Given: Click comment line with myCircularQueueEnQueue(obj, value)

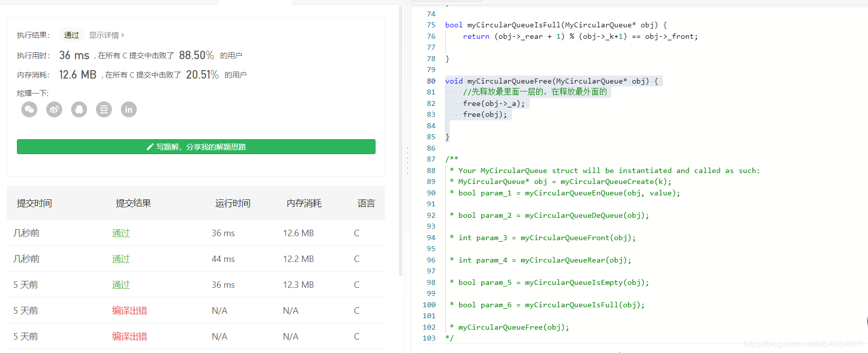Looking at the screenshot, I should coord(565,193).
